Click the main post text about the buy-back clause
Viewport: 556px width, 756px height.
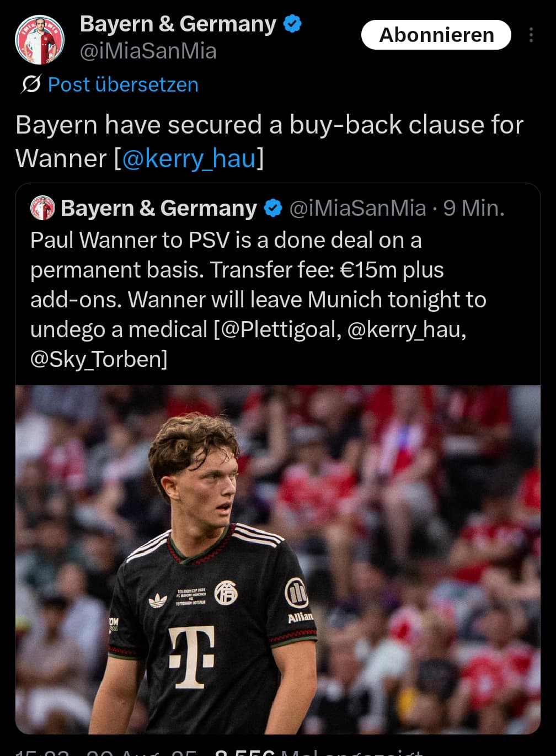click(x=269, y=141)
